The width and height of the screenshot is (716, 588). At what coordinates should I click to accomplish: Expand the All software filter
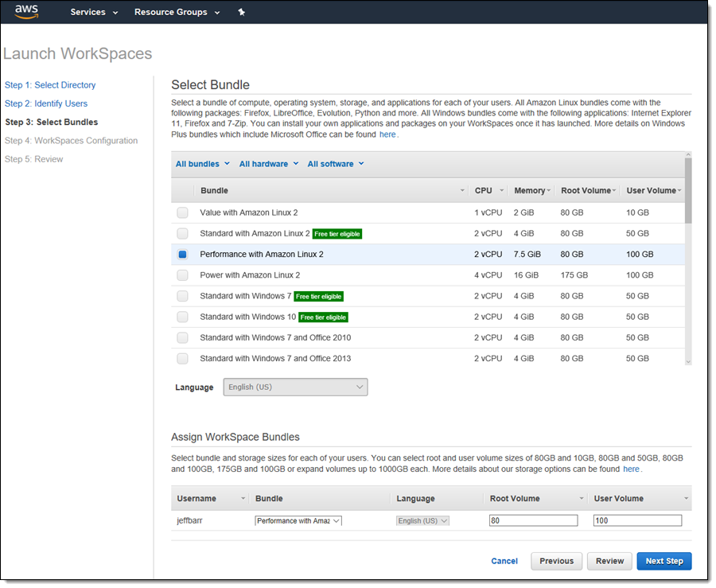click(x=335, y=164)
